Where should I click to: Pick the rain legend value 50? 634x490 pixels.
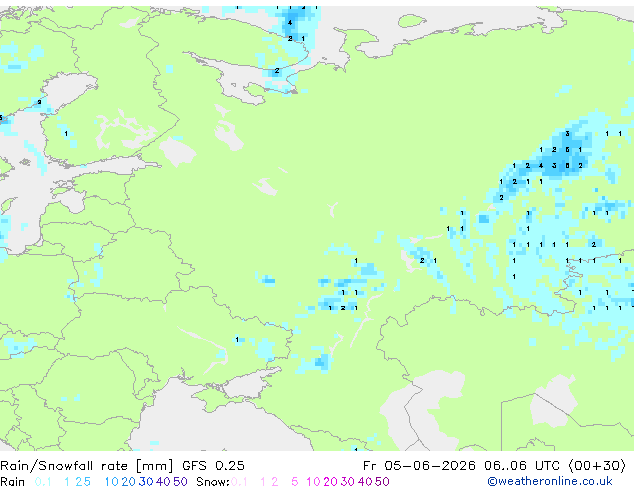[180, 482]
